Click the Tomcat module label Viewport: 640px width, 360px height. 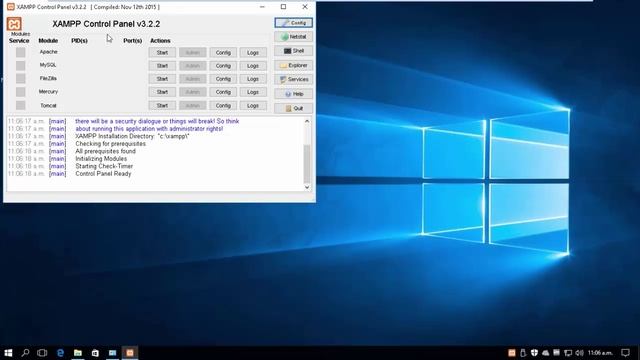pyautogui.click(x=48, y=105)
